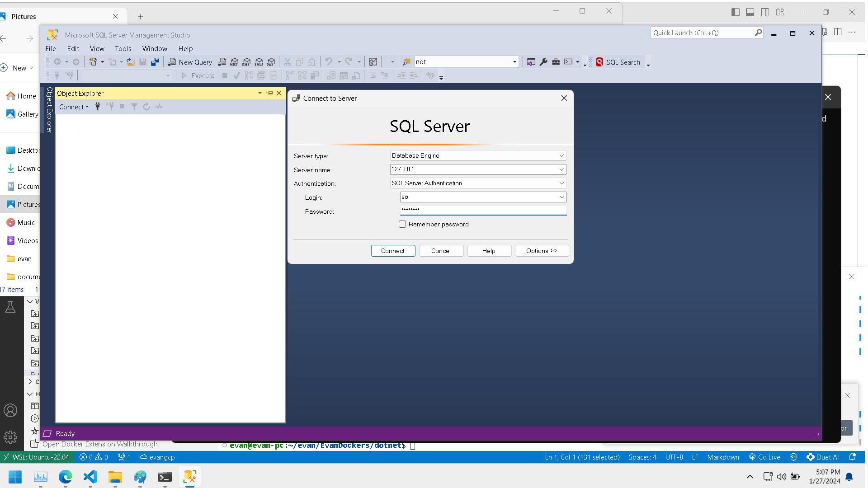The height and width of the screenshot is (488, 868).
Task: Open Object Explorer window position dropdown
Action: tap(260, 93)
